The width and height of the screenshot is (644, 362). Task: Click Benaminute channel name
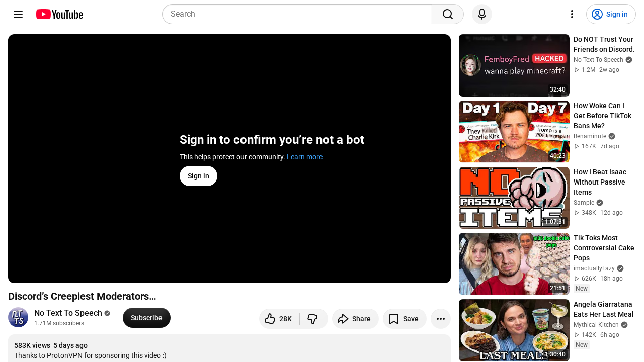590,136
